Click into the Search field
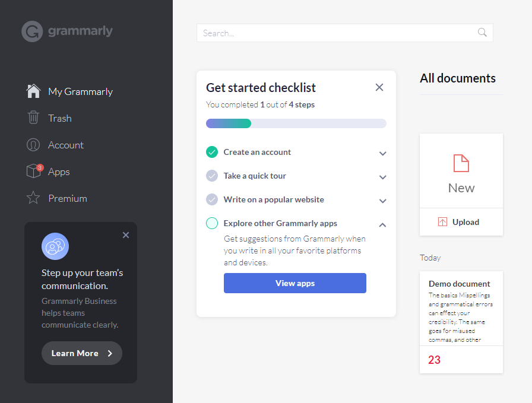 (x=344, y=33)
